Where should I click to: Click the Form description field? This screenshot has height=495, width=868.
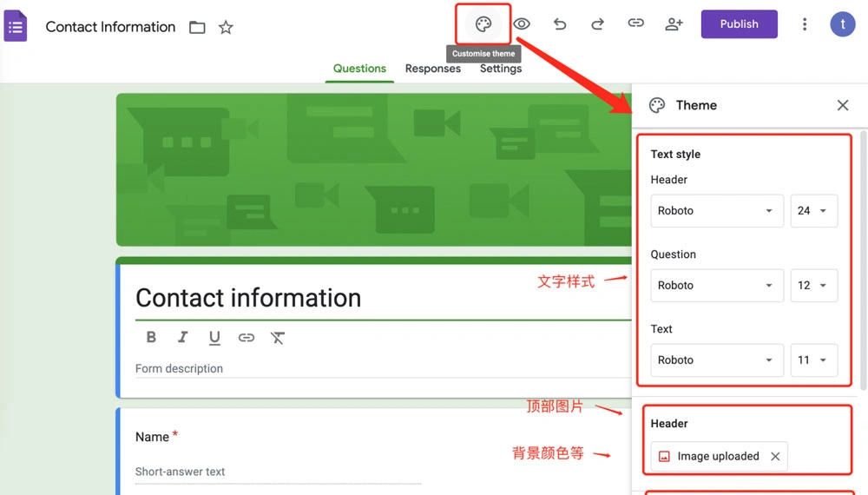coord(347,368)
